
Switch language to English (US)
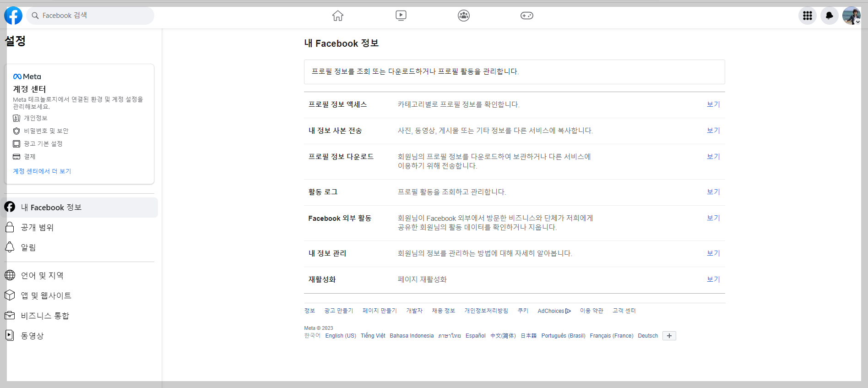341,336
